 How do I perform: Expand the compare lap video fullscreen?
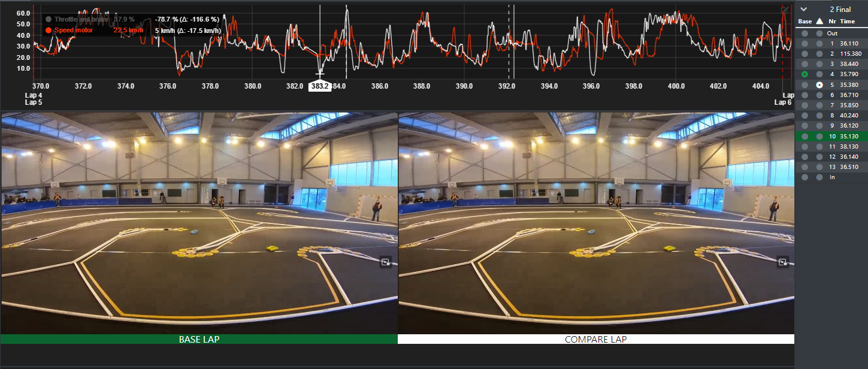(782, 262)
